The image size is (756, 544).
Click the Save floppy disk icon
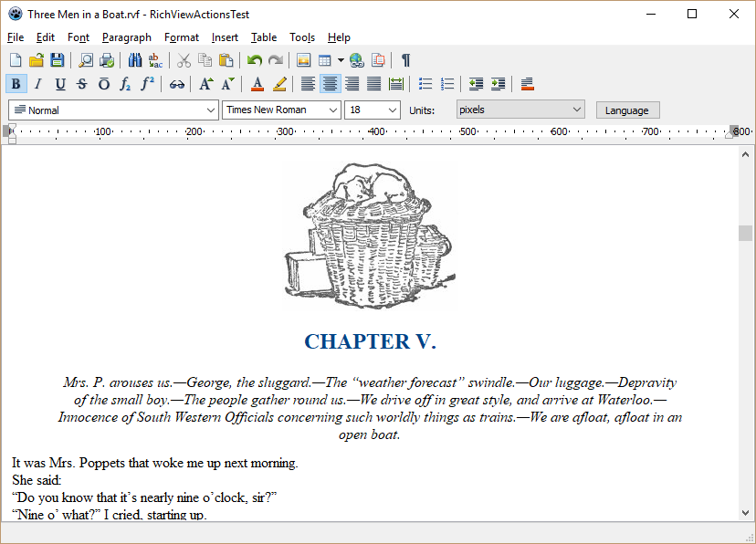[x=58, y=60]
